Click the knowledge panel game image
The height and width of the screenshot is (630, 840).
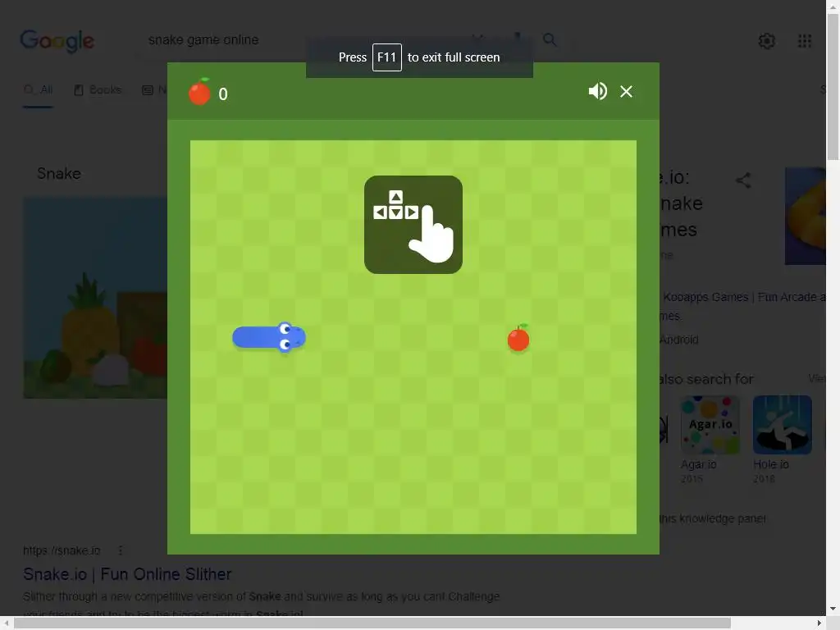tap(806, 216)
